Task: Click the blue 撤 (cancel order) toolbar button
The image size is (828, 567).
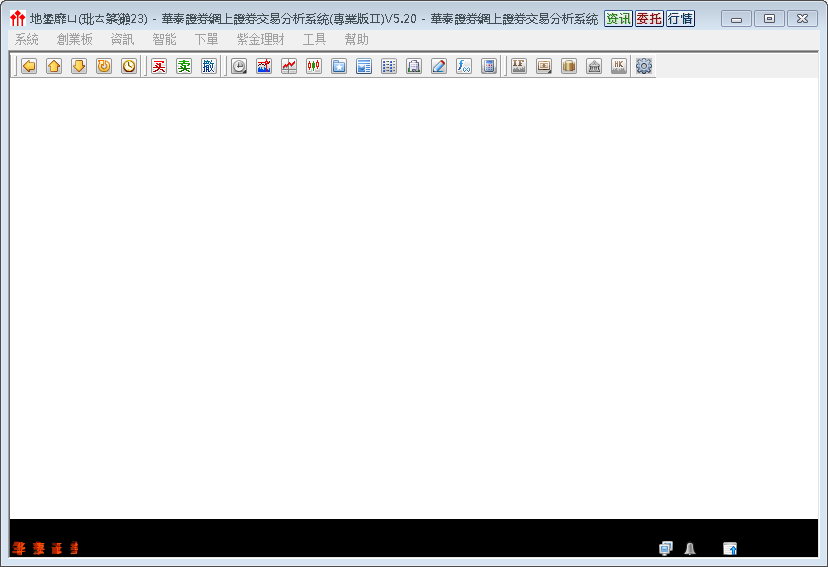Action: (x=208, y=66)
